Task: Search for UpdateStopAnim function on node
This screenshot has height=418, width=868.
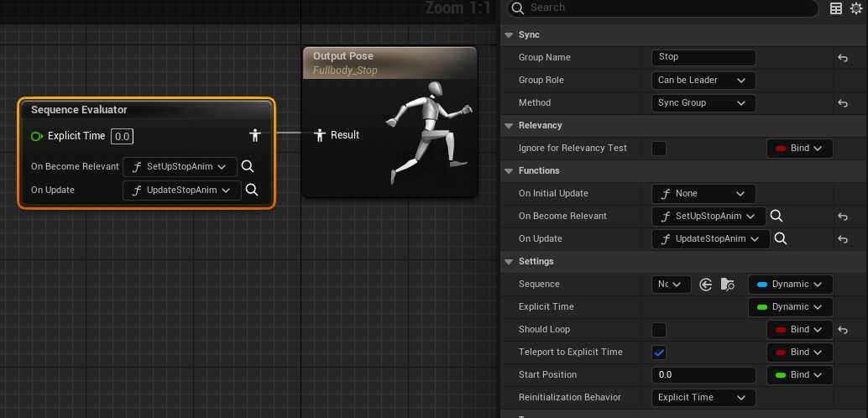Action: [x=252, y=191]
